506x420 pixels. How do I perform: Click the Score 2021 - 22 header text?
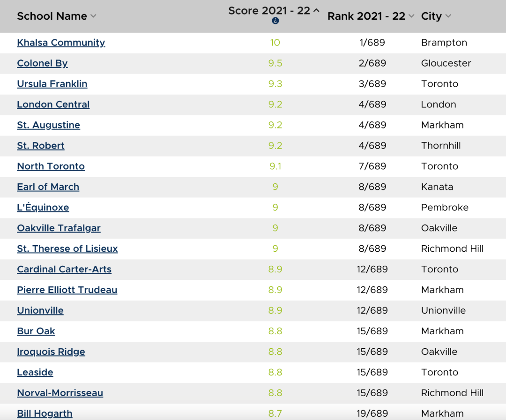[x=269, y=11]
